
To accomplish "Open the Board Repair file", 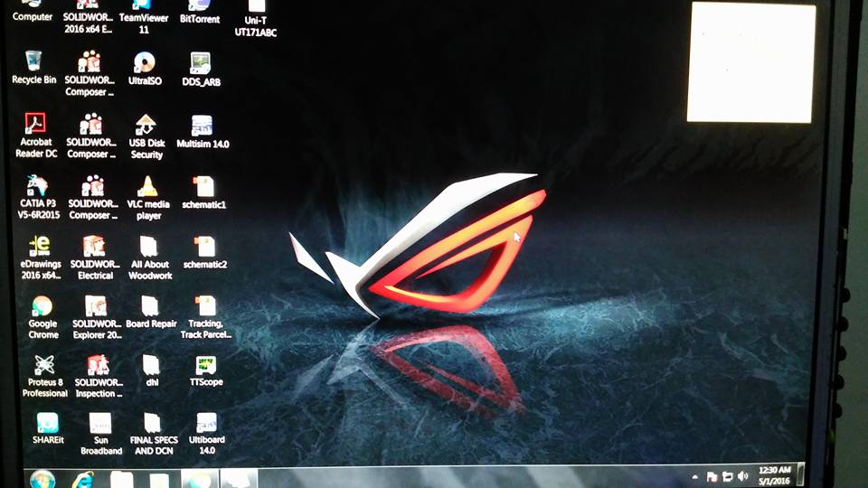I will [151, 312].
